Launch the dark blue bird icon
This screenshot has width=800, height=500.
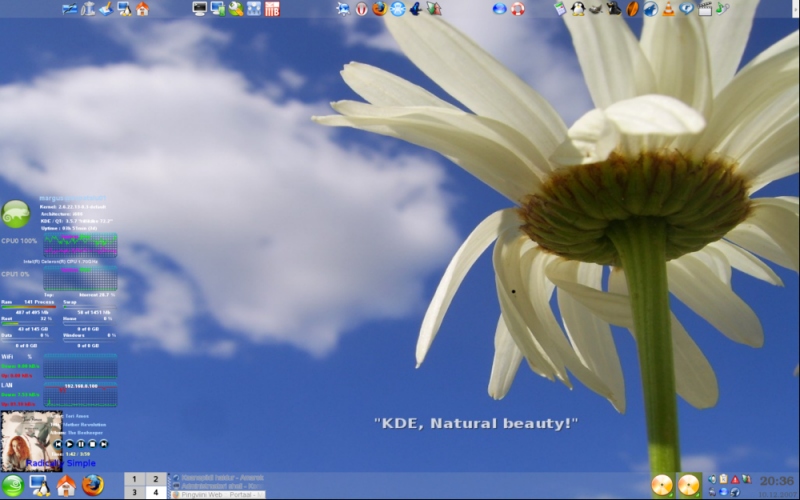pos(416,9)
